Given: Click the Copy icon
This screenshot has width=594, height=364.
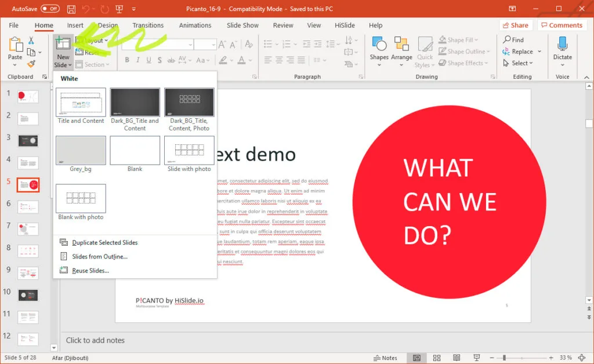Looking at the screenshot, I should (31, 52).
